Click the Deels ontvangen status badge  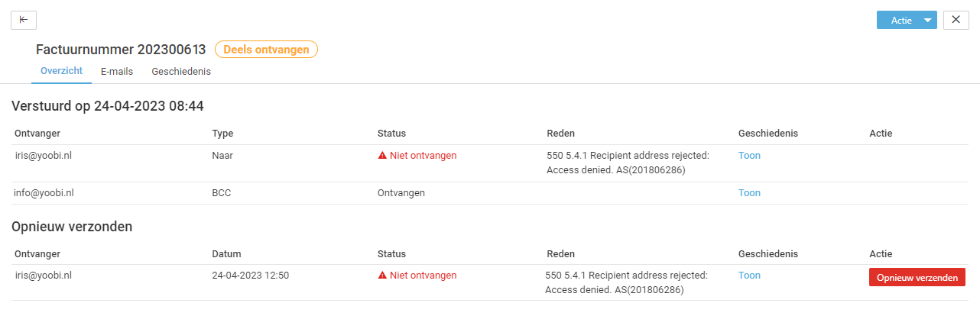pyautogui.click(x=266, y=50)
